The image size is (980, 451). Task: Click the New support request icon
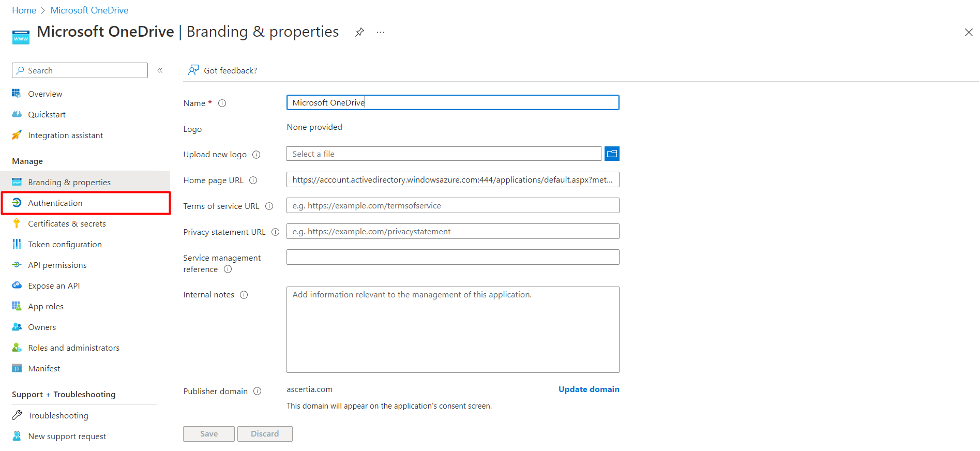[17, 436]
